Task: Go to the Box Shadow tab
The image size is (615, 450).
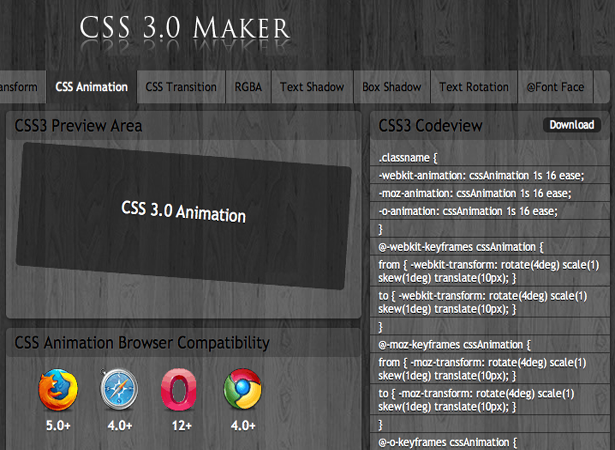Action: [392, 87]
